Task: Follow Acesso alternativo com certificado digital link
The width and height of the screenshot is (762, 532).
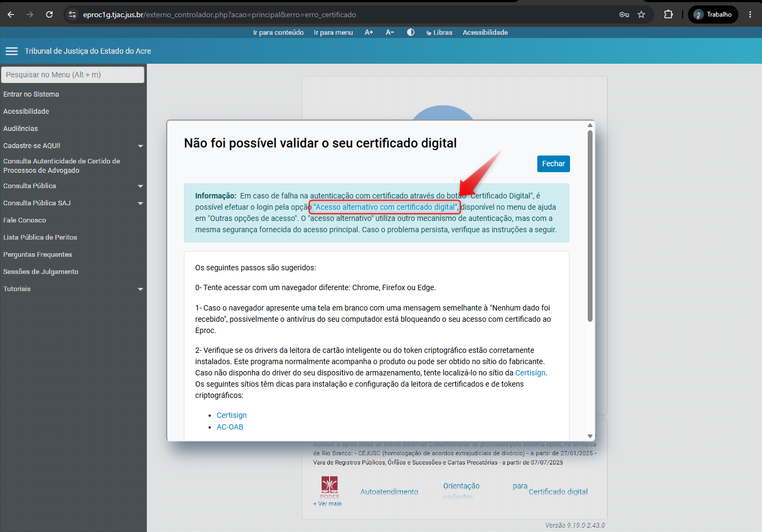Action: [x=386, y=207]
